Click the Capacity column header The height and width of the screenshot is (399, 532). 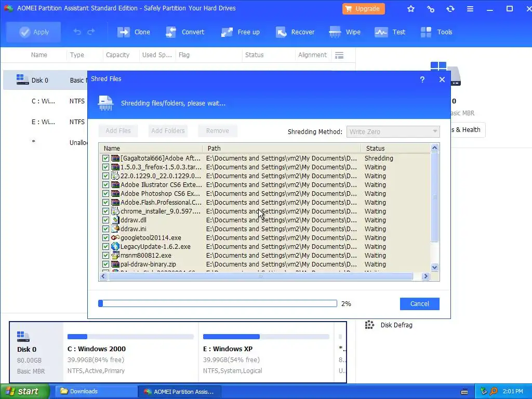(117, 55)
